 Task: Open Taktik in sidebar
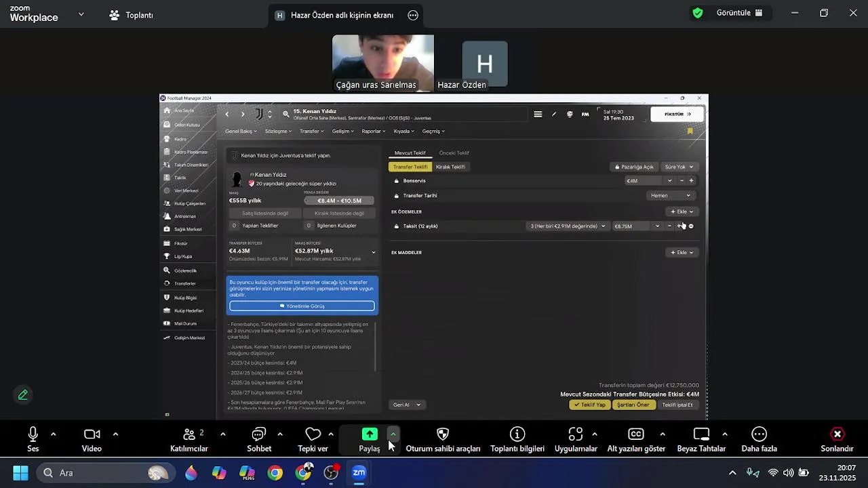click(x=180, y=178)
